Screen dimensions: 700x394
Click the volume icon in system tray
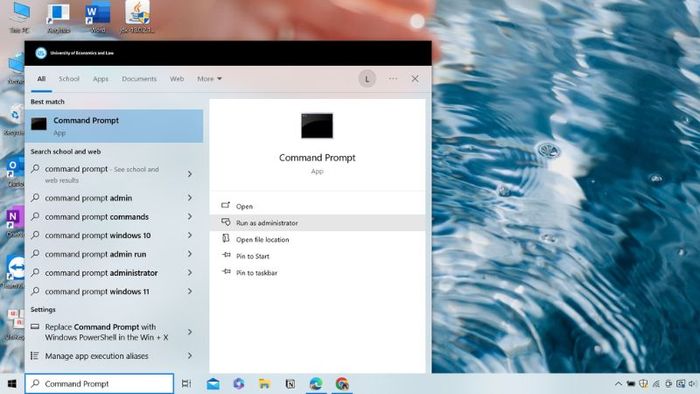(692, 384)
